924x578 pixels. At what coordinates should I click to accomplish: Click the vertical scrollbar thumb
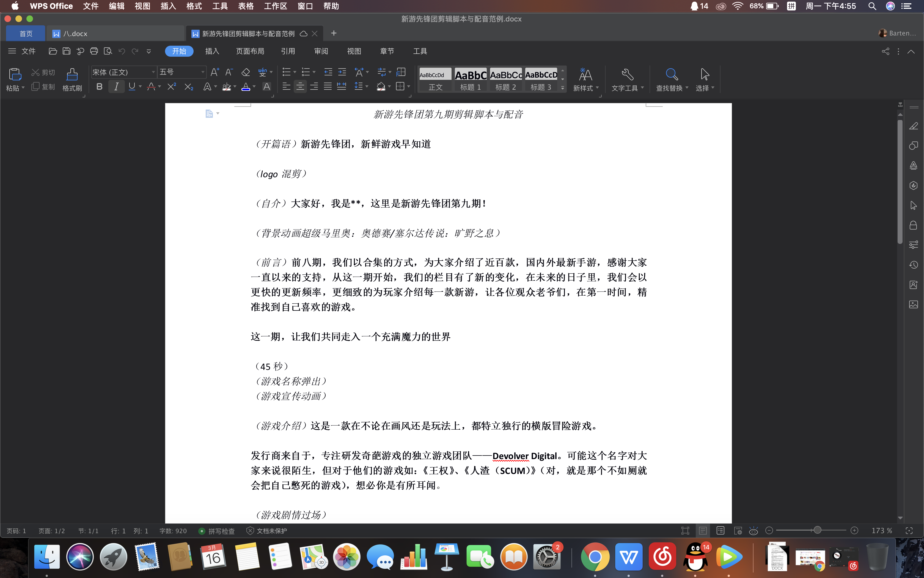pos(900,182)
